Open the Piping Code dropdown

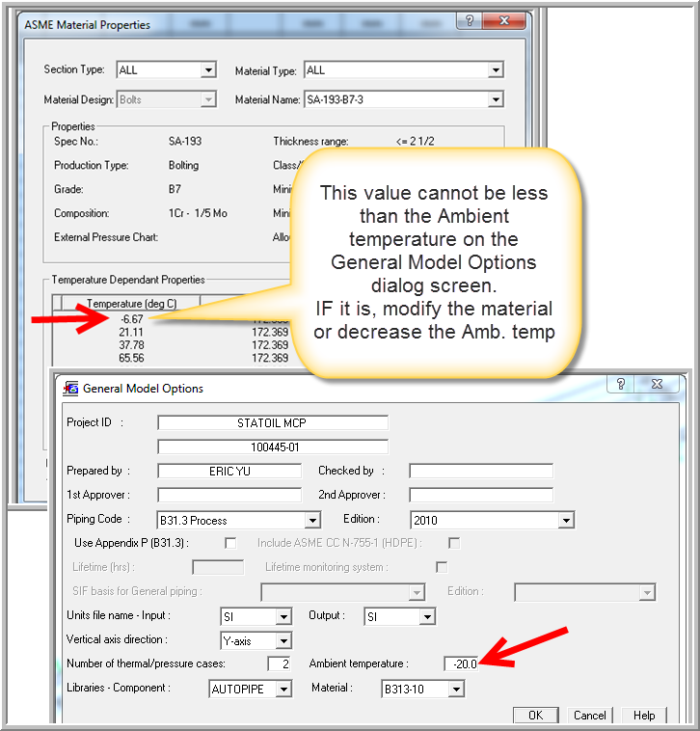312,520
